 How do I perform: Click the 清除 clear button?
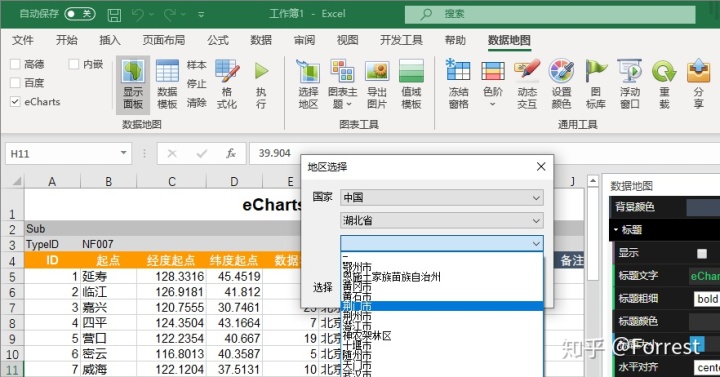click(x=197, y=103)
